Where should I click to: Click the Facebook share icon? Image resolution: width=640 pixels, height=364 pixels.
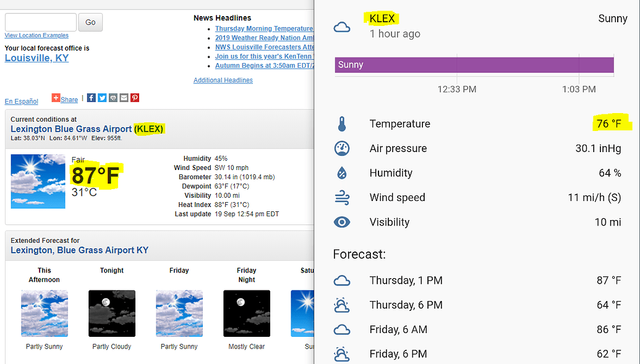[92, 98]
